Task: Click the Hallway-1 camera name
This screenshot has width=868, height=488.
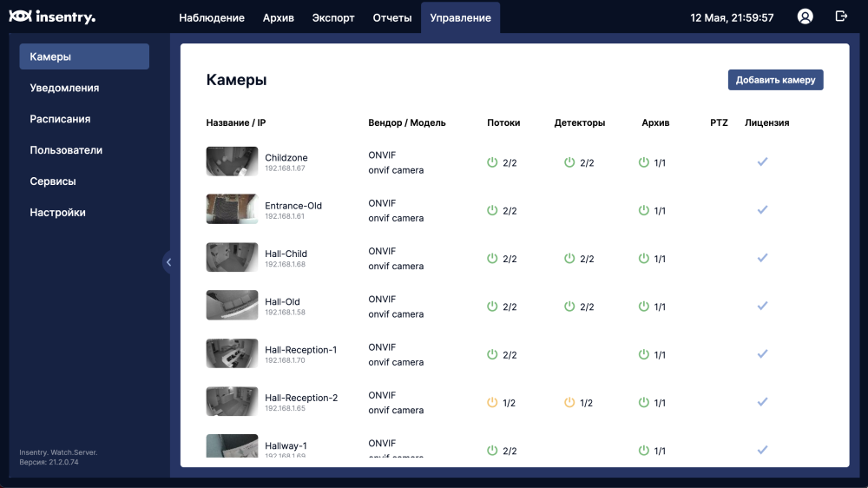Action: click(x=286, y=446)
